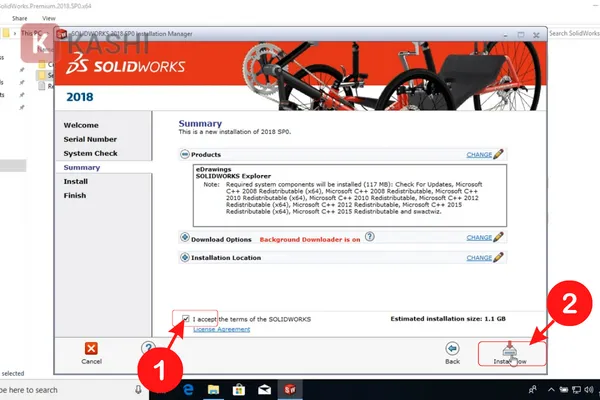Go back using the Back arrow icon
Viewport: 600px width, 400px height.
[452, 349]
